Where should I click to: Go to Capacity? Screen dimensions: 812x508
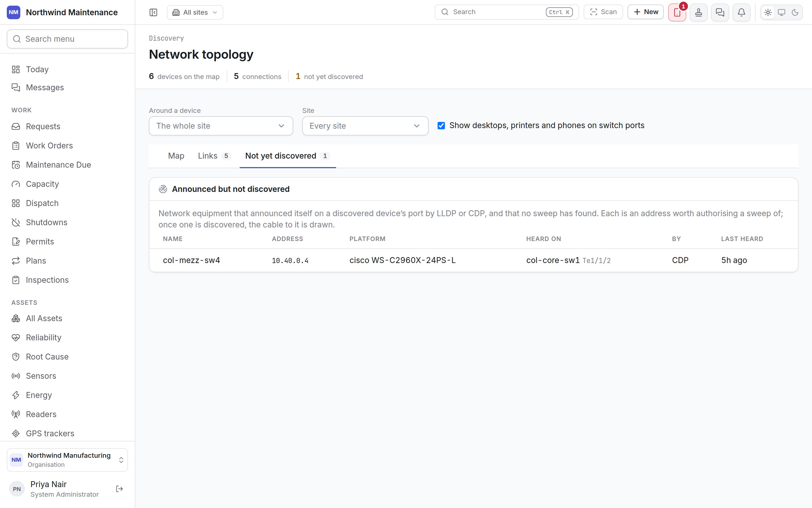click(x=67, y=184)
